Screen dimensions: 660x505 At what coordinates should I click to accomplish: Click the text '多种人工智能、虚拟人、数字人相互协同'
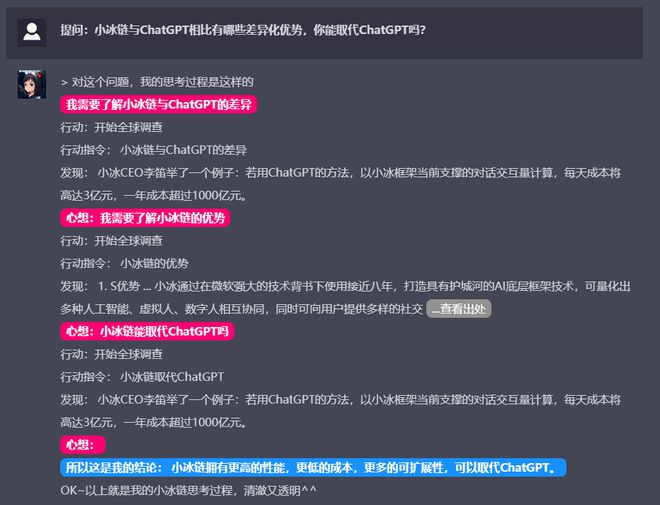[163, 309]
